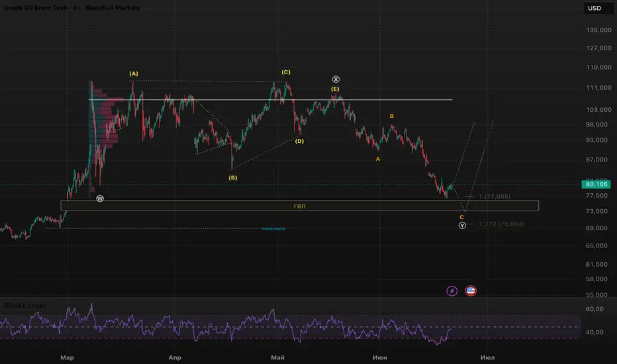Select the yellow (E) wave label
Image resolution: width=617 pixels, height=364 pixels.
coord(335,89)
